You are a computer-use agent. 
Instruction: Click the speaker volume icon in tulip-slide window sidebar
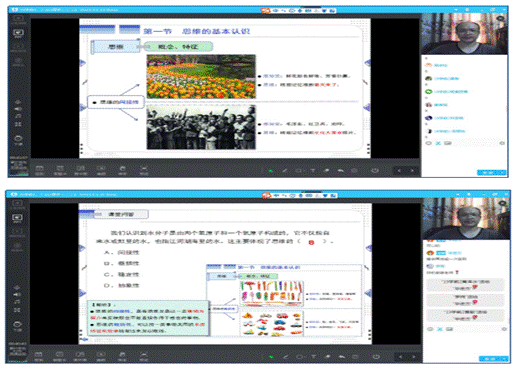coord(18,109)
